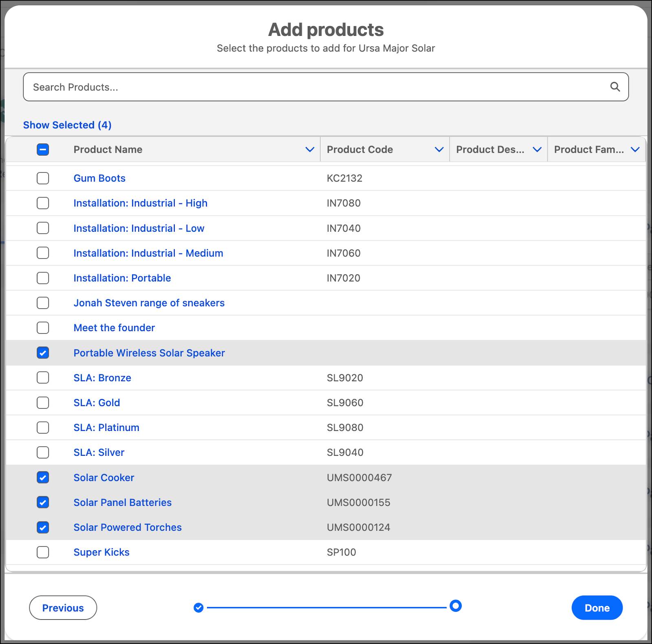This screenshot has width=652, height=644.
Task: Open the Solar Powered Torches link
Action: coord(128,527)
